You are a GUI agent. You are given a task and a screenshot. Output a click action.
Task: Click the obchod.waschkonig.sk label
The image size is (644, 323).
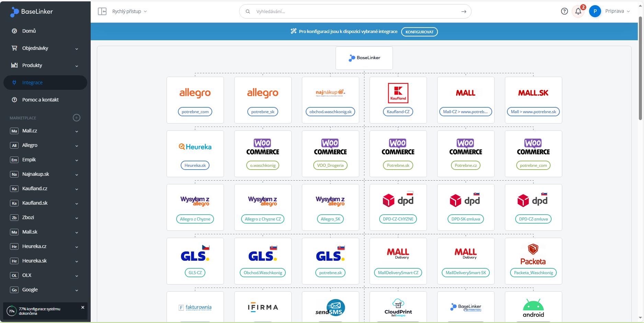330,112
